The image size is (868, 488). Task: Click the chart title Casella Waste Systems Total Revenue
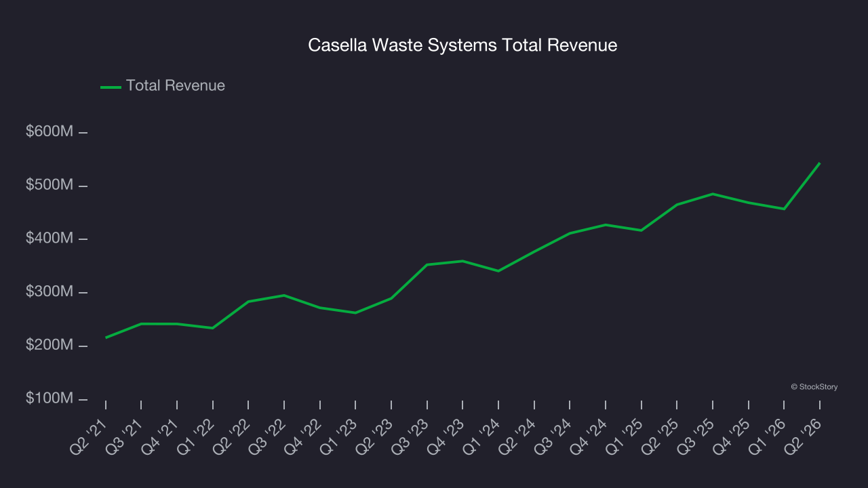(462, 45)
